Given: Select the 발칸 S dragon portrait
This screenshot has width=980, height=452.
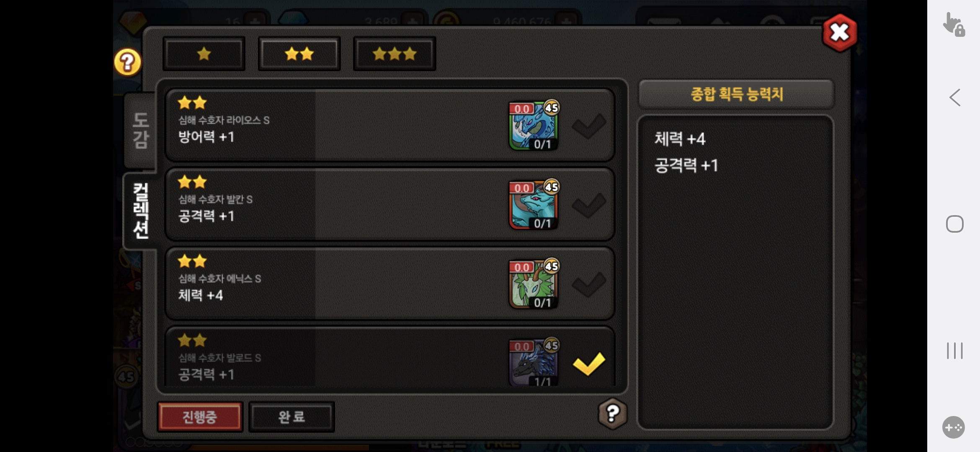Looking at the screenshot, I should point(534,205).
